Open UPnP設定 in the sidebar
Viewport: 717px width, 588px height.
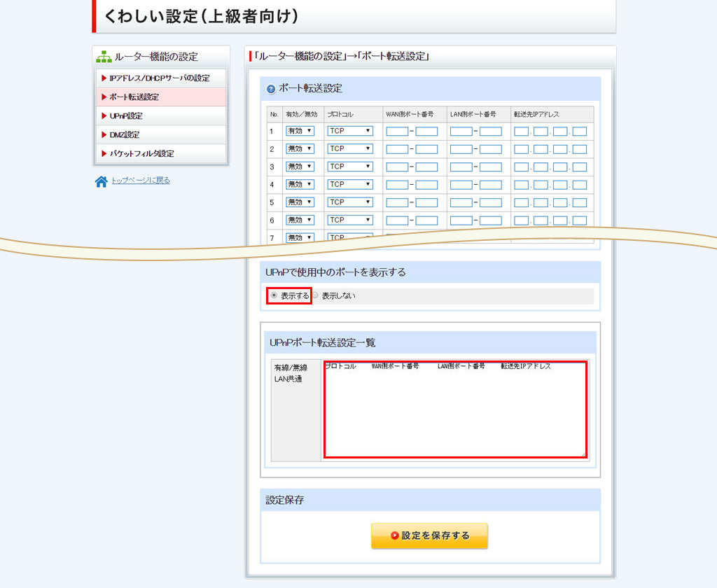click(x=160, y=116)
